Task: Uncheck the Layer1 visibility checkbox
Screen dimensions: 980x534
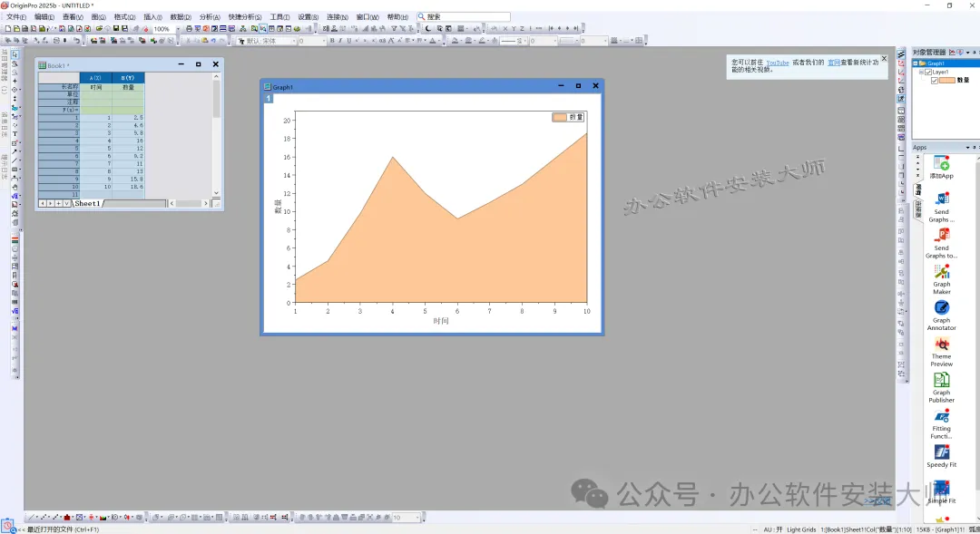Action: [x=928, y=72]
